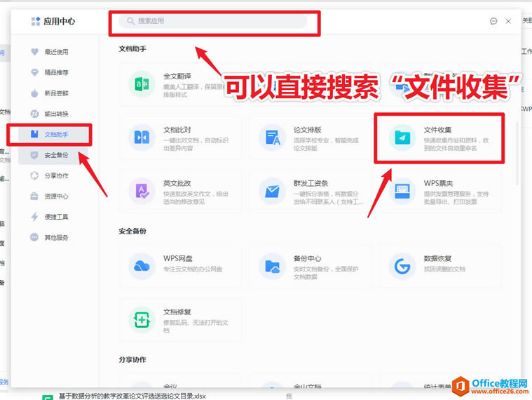The image size is (532, 400).
Task: Click the 文件收集 title text
Action: tap(437, 130)
